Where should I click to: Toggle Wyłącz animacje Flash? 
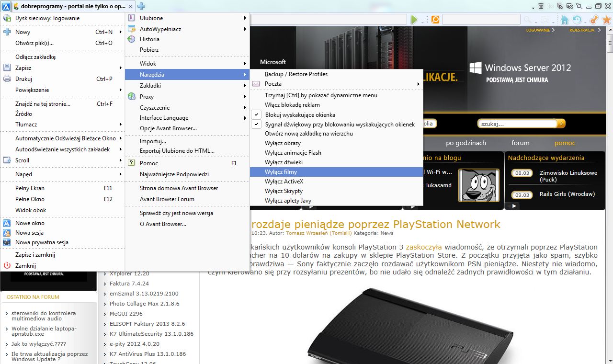coord(337,153)
